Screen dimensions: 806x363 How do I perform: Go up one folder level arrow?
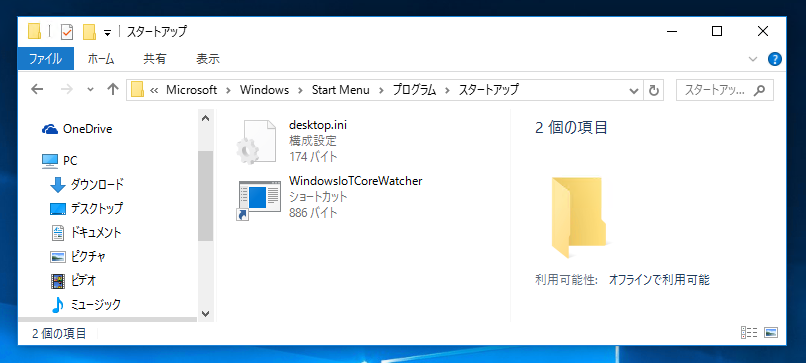[x=113, y=89]
